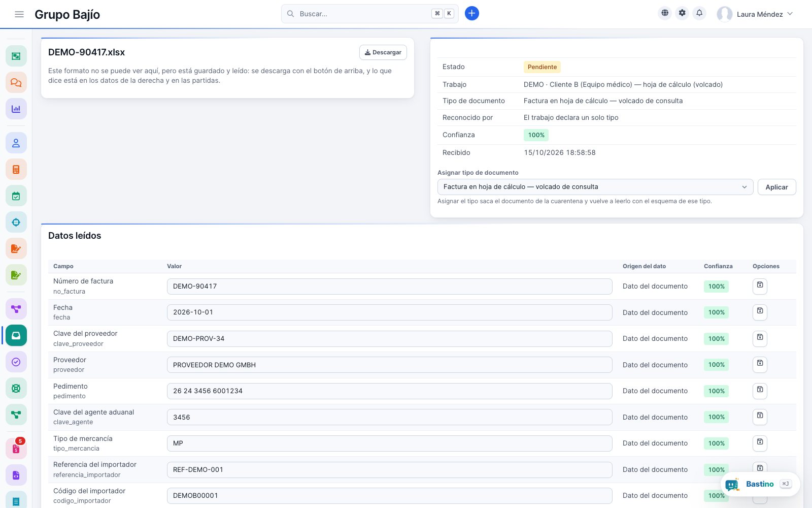Click the Aplicar button
The image size is (812, 508).
776,187
